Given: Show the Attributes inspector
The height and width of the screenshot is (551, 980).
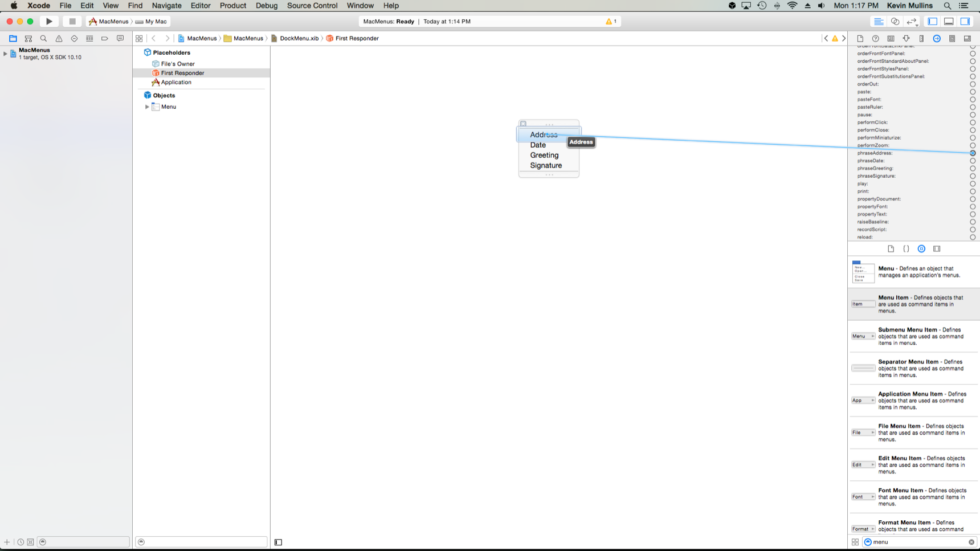Looking at the screenshot, I should pyautogui.click(x=906, y=39).
